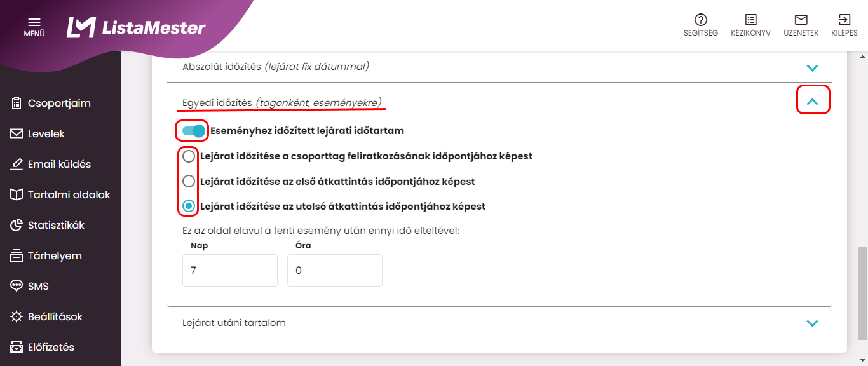Image resolution: width=868 pixels, height=366 pixels.
Task: Go to Email küldés in sidebar
Action: 59,165
